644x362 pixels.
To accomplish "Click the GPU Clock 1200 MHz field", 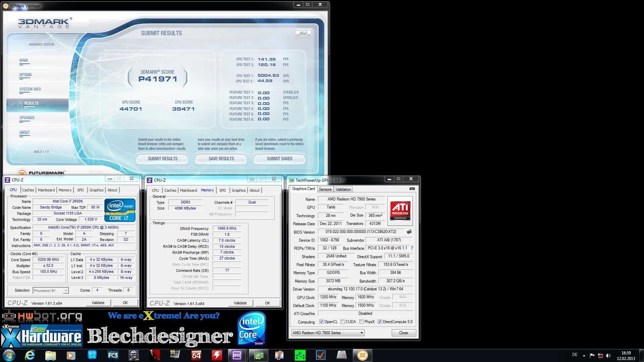I will point(328,297).
